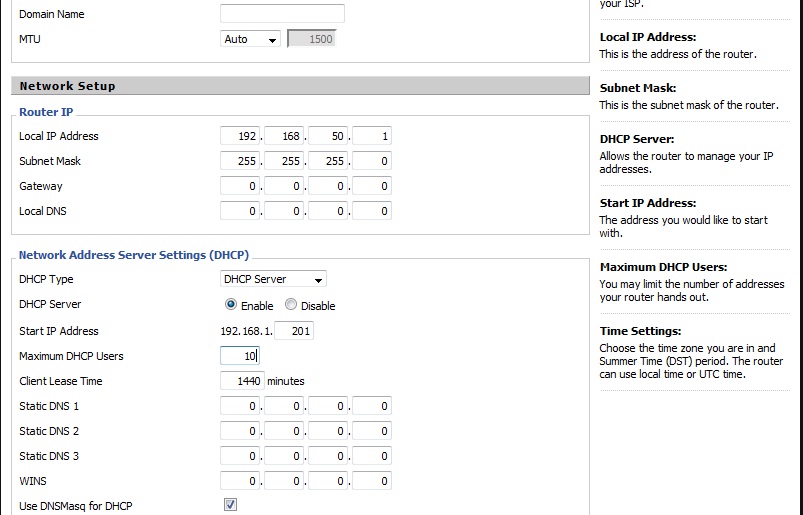Click Local IP Address third octet 50
The width and height of the screenshot is (803, 515).
[x=328, y=136]
